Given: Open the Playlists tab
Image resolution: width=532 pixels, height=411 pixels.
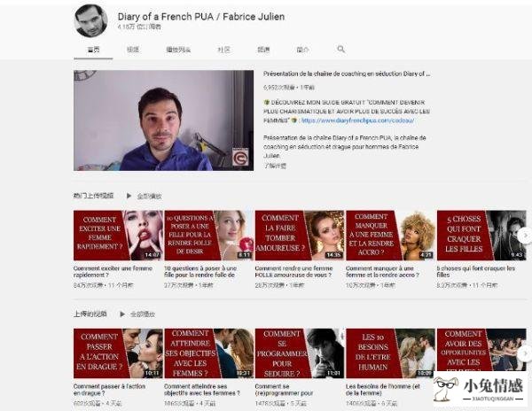Looking at the screenshot, I should (x=178, y=50).
